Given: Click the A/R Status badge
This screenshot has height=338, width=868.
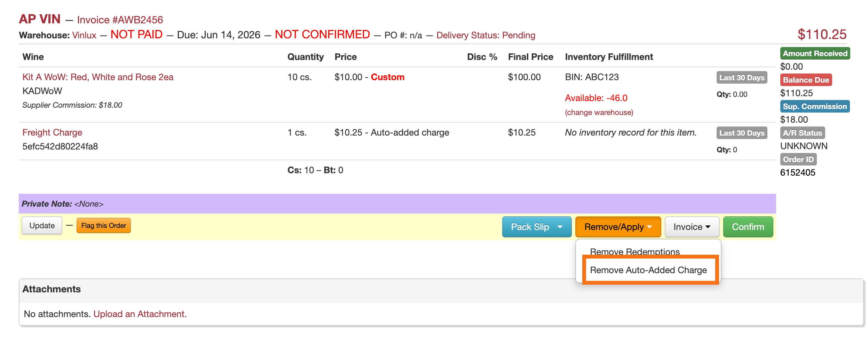Looking at the screenshot, I should (803, 133).
